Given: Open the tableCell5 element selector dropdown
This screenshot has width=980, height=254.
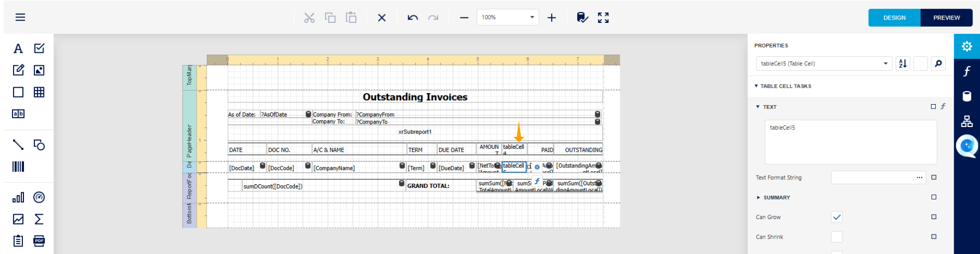Looking at the screenshot, I should [x=824, y=64].
